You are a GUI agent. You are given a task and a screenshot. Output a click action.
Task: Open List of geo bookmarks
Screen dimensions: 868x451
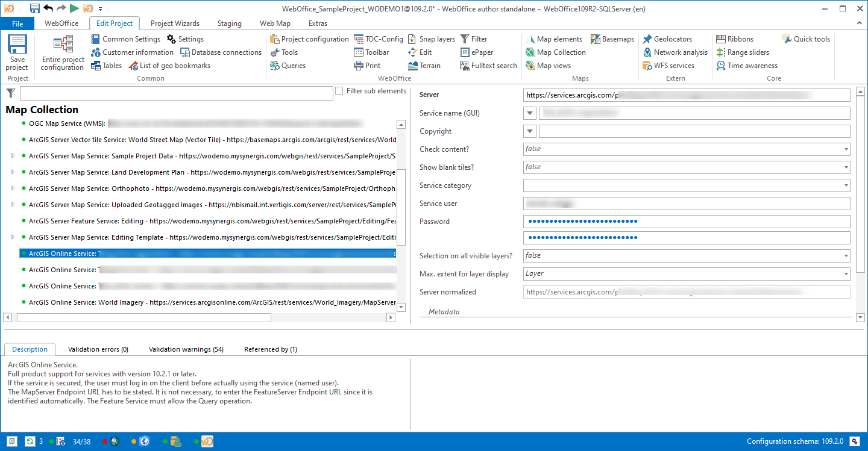click(173, 66)
